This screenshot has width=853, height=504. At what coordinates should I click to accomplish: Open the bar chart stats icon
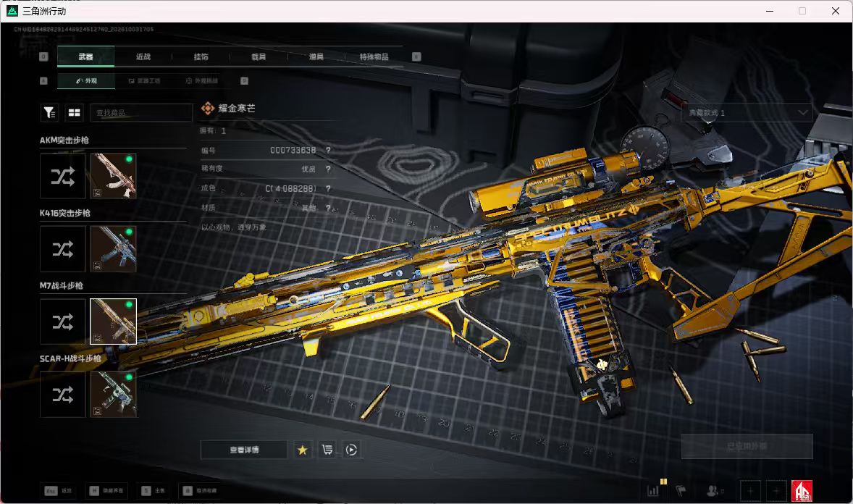(653, 491)
